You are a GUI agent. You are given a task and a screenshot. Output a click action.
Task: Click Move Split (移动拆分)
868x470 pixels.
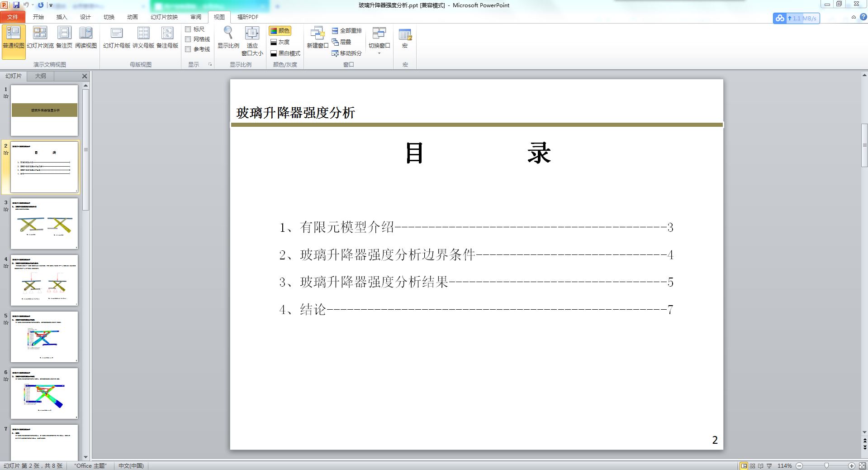(x=347, y=53)
